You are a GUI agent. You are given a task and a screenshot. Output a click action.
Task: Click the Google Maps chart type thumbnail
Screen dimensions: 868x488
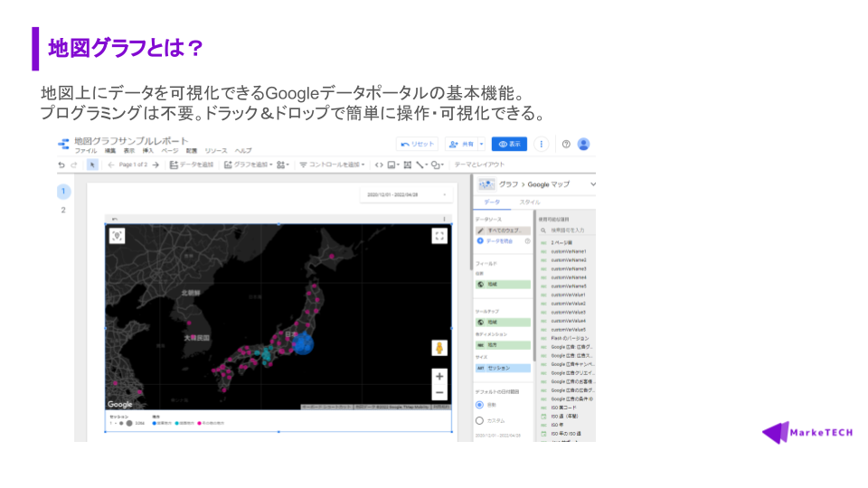[x=486, y=184]
